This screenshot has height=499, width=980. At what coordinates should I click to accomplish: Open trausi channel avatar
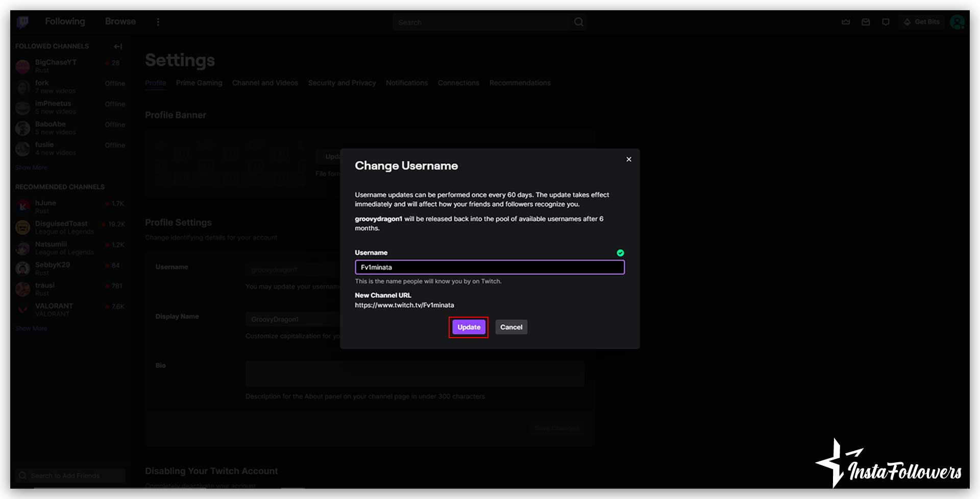coord(22,289)
